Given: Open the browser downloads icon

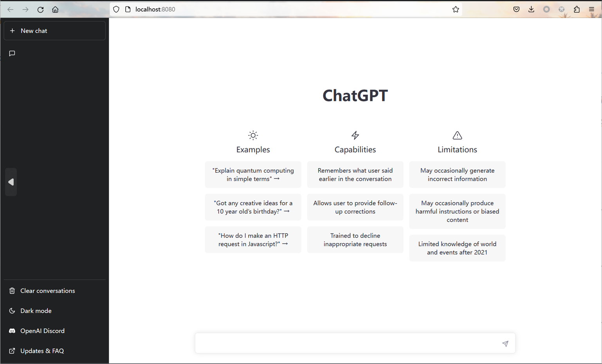Looking at the screenshot, I should coord(531,9).
